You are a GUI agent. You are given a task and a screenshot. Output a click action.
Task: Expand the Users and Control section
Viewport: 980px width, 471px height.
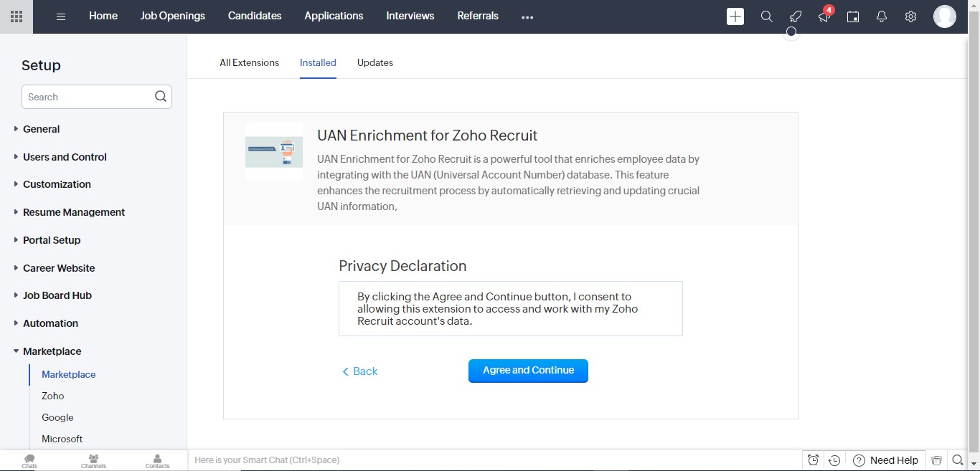click(65, 157)
